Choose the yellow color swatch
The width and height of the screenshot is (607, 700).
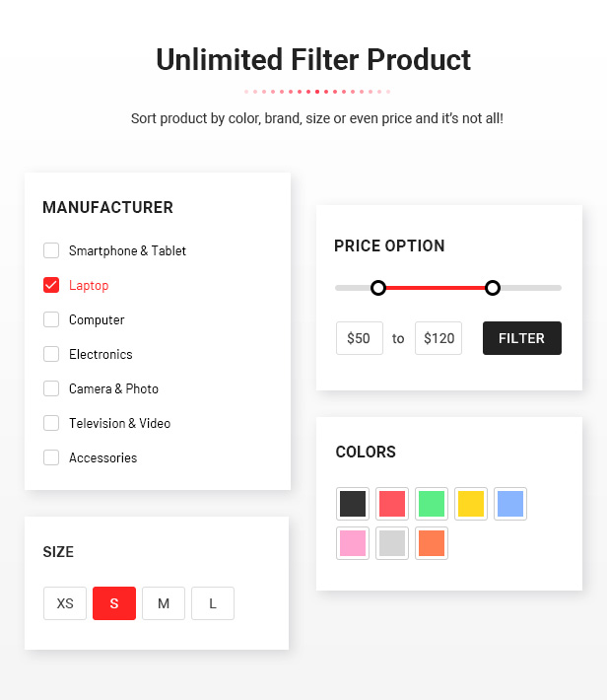point(471,504)
